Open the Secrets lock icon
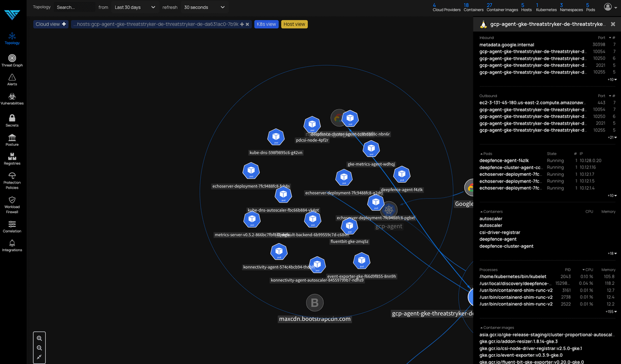The image size is (621, 364). 12,118
